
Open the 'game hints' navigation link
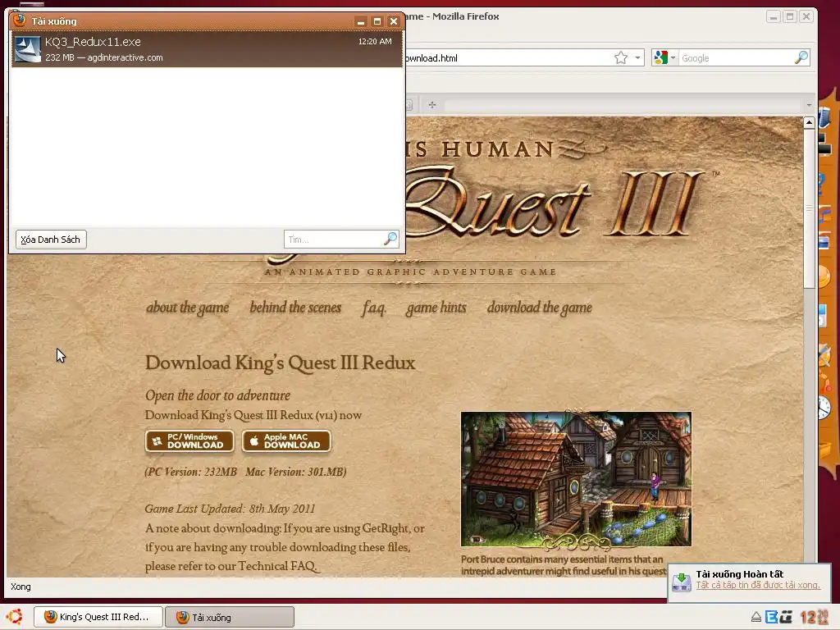click(436, 308)
